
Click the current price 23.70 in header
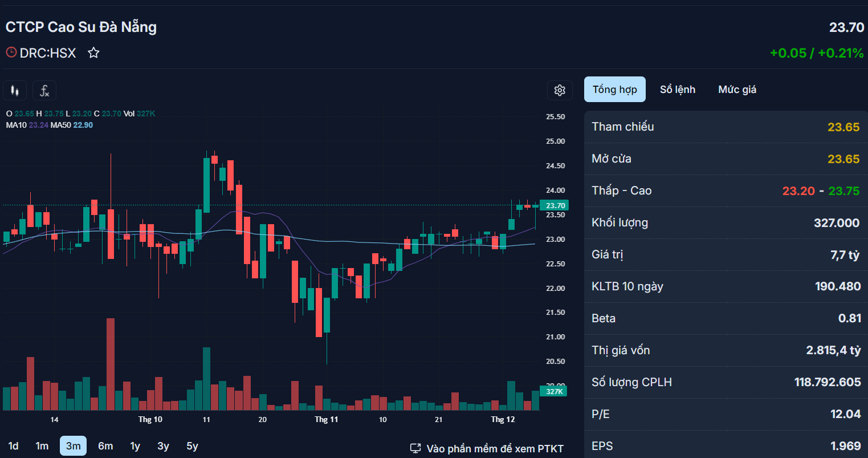point(847,27)
